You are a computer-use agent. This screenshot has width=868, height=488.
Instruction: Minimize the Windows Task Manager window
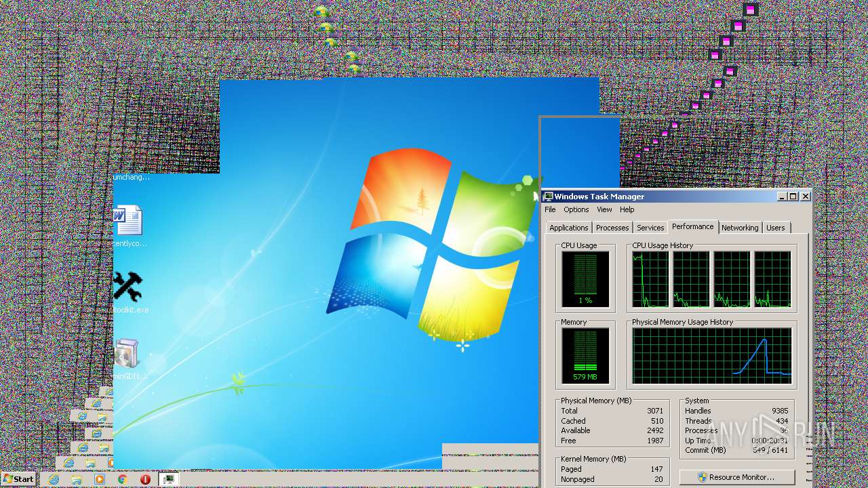pyautogui.click(x=782, y=197)
